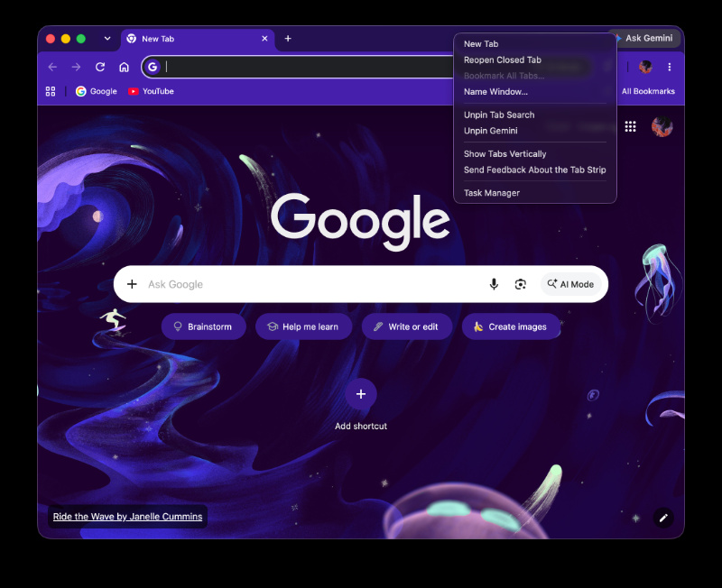Reload the page with the refresh icon

[100, 67]
